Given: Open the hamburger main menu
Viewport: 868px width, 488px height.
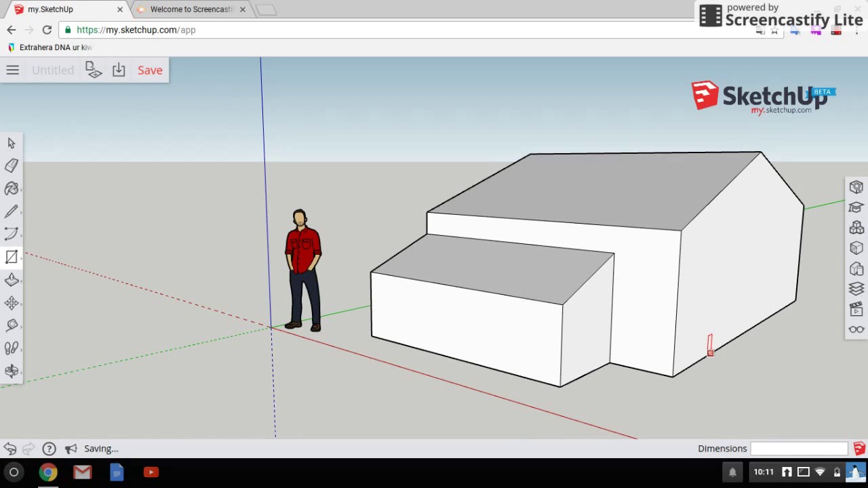Looking at the screenshot, I should (x=12, y=70).
